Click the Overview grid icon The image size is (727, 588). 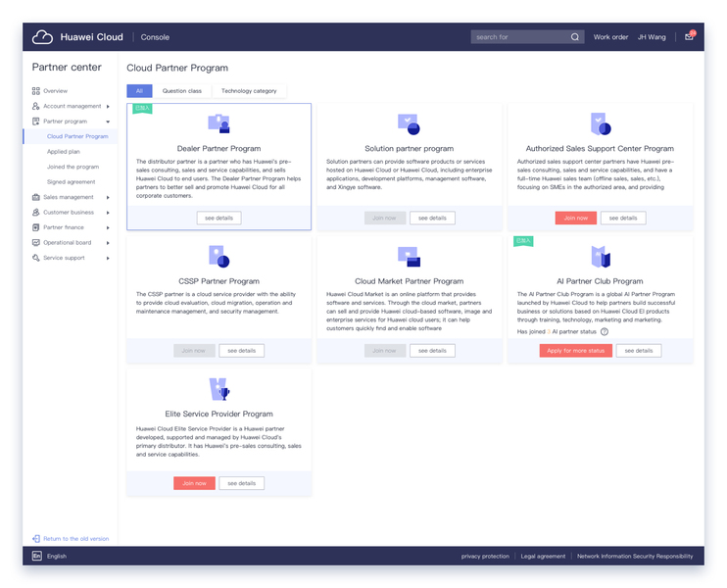pos(35,91)
